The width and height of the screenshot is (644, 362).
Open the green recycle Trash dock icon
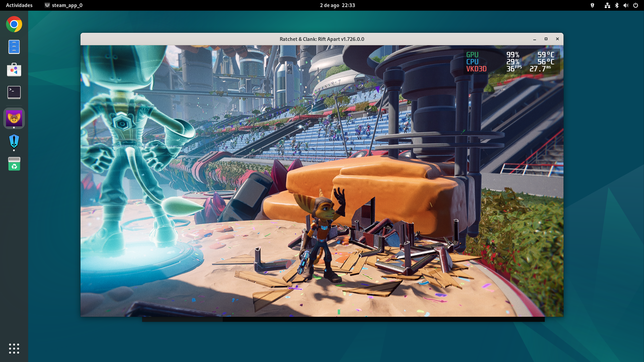point(14,164)
